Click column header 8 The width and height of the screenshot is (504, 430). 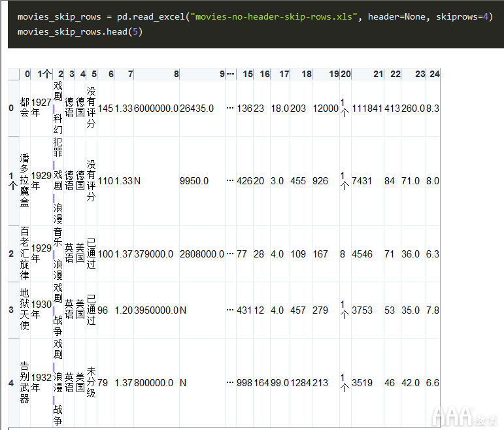click(x=176, y=74)
